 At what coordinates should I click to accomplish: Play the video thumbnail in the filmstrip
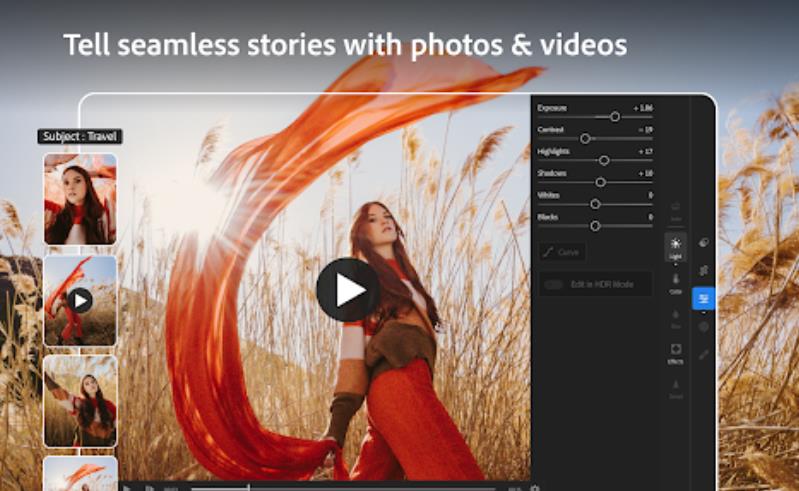click(80, 301)
